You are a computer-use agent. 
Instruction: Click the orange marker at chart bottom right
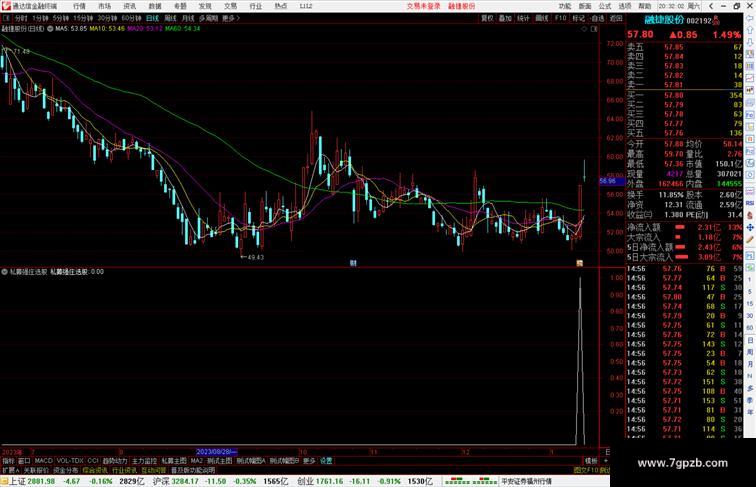tap(580, 263)
